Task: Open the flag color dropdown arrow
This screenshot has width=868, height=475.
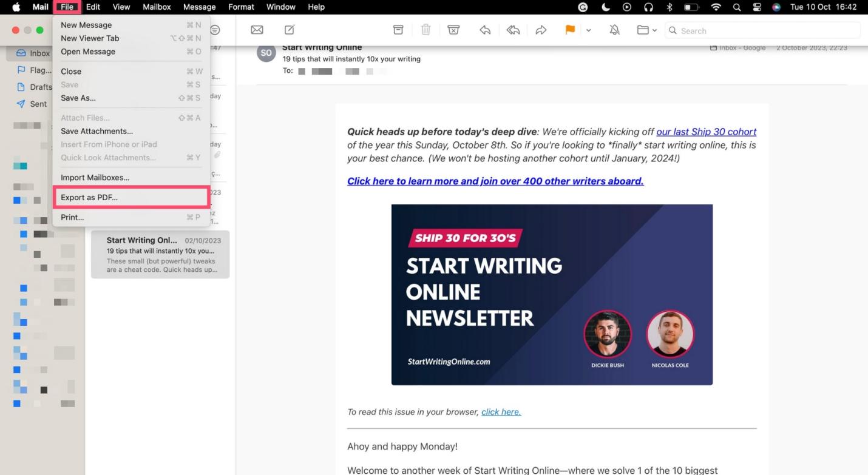Action: (588, 30)
